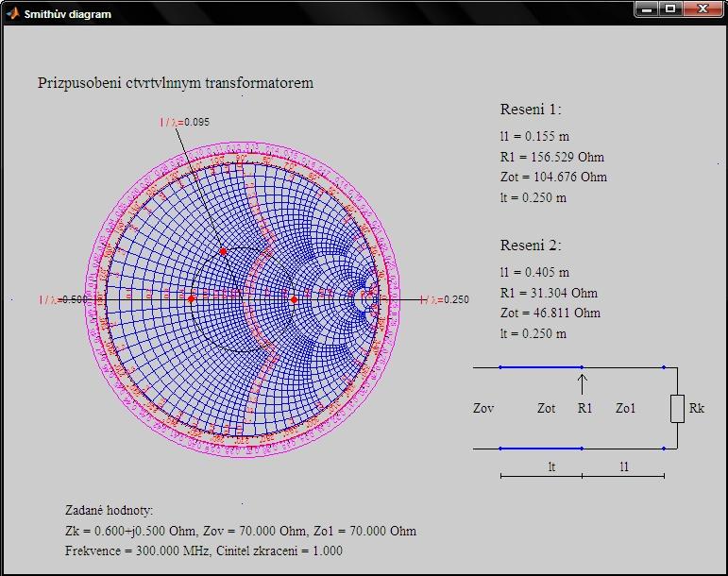
Task: Click the right red point on the real axis
Action: click(x=294, y=300)
